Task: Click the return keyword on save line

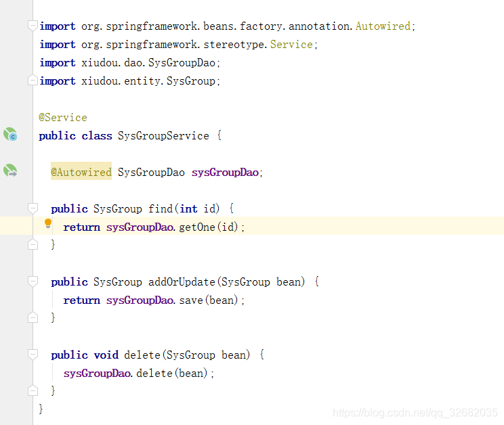Action: pyautogui.click(x=82, y=300)
